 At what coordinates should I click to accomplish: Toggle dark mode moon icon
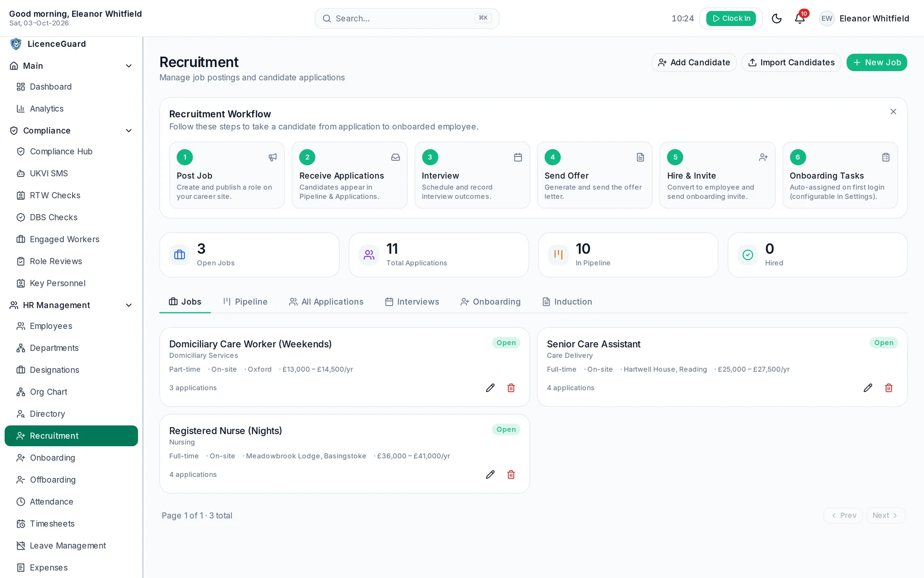coord(777,18)
